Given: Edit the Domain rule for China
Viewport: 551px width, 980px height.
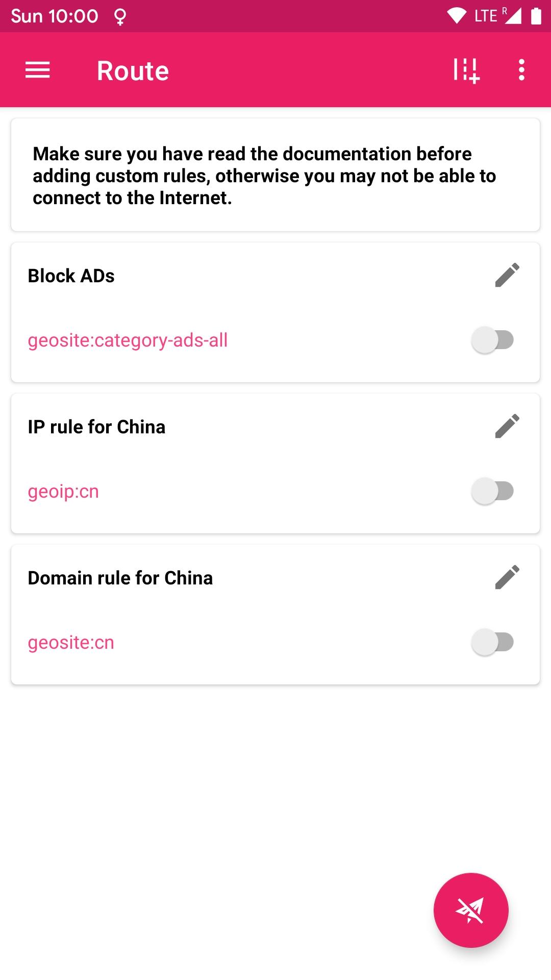Looking at the screenshot, I should 507,577.
